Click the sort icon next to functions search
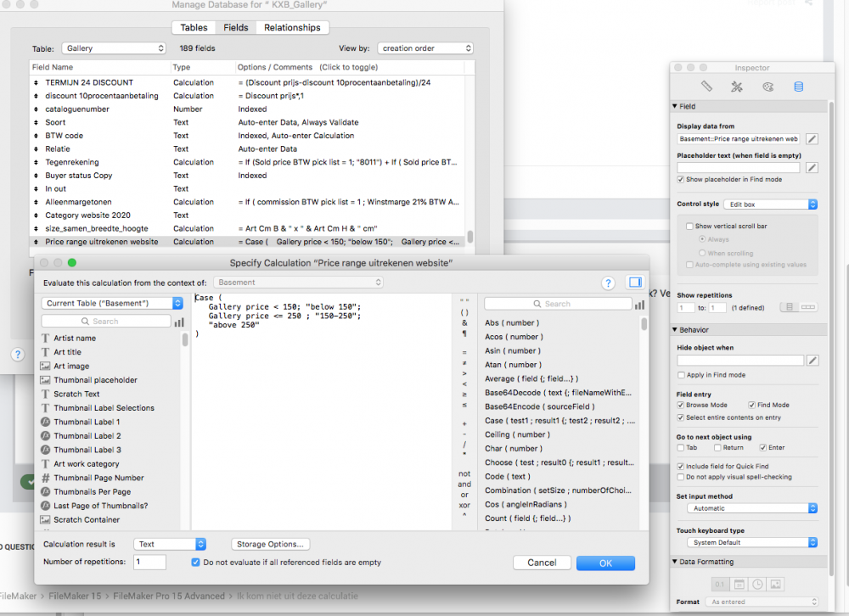This screenshot has height=616, width=849. pos(638,304)
